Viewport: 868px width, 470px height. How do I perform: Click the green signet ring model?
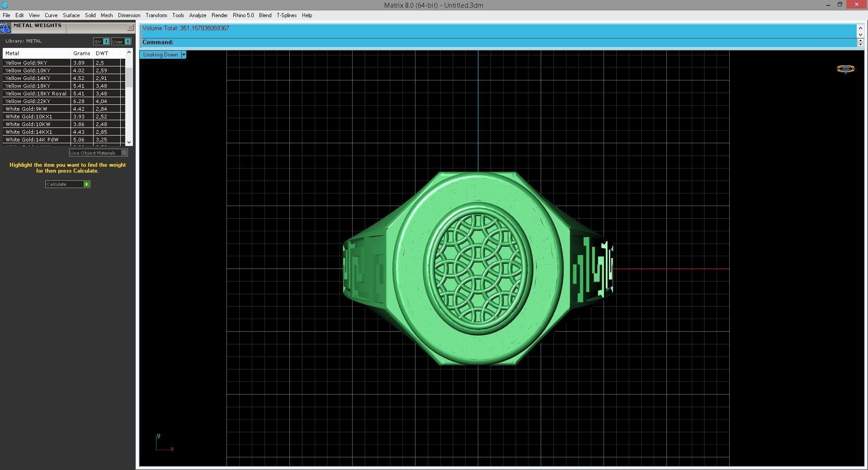478,268
